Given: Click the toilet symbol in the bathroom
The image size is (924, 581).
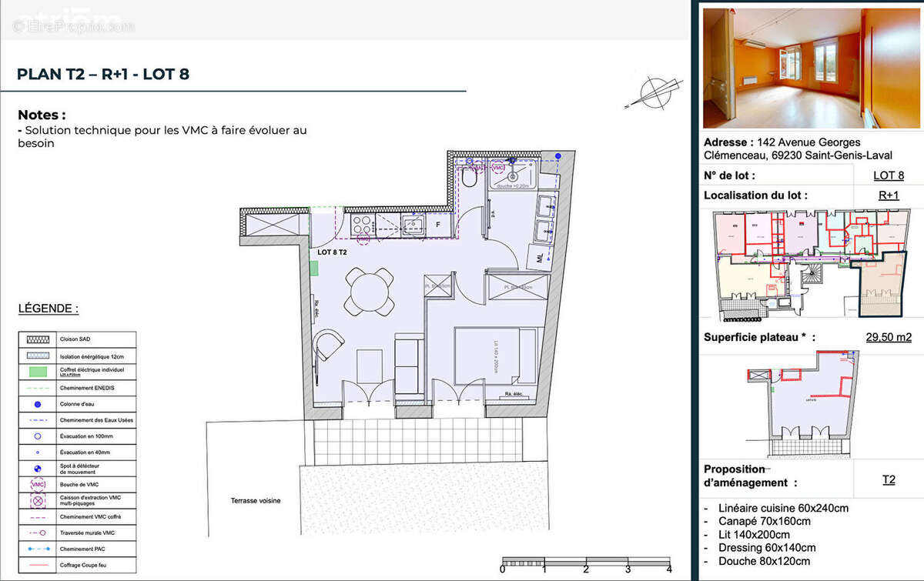Looking at the screenshot, I should (x=469, y=178).
